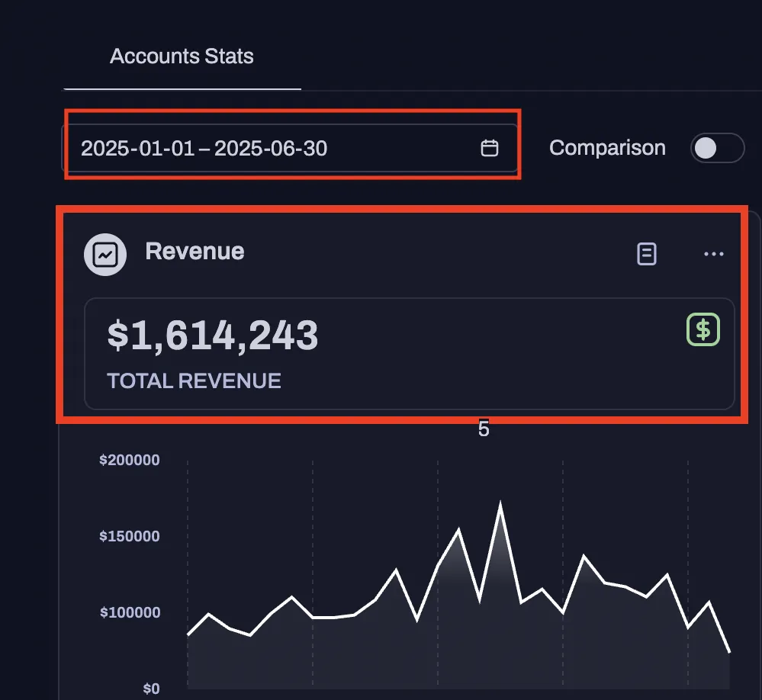Click the Revenue chart icon badge
Image resolution: width=762 pixels, height=700 pixels.
(x=105, y=255)
